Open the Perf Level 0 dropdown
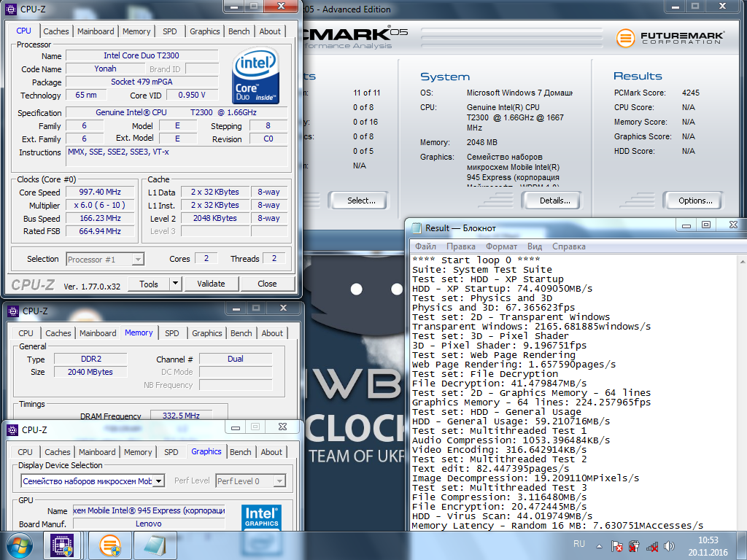Viewport: 747px width, 560px height. pos(279,481)
